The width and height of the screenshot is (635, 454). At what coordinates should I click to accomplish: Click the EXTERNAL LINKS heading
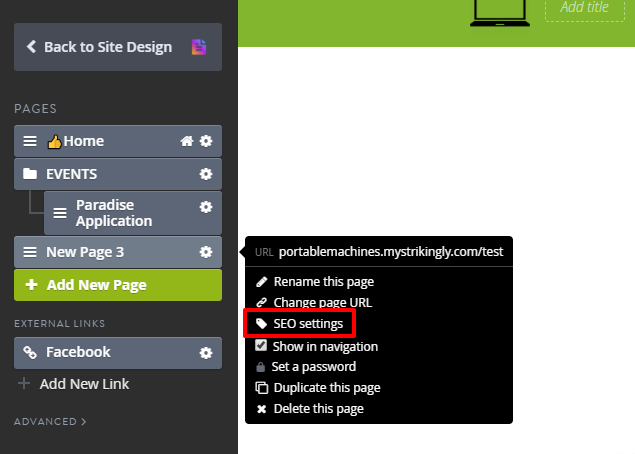pyautogui.click(x=60, y=324)
